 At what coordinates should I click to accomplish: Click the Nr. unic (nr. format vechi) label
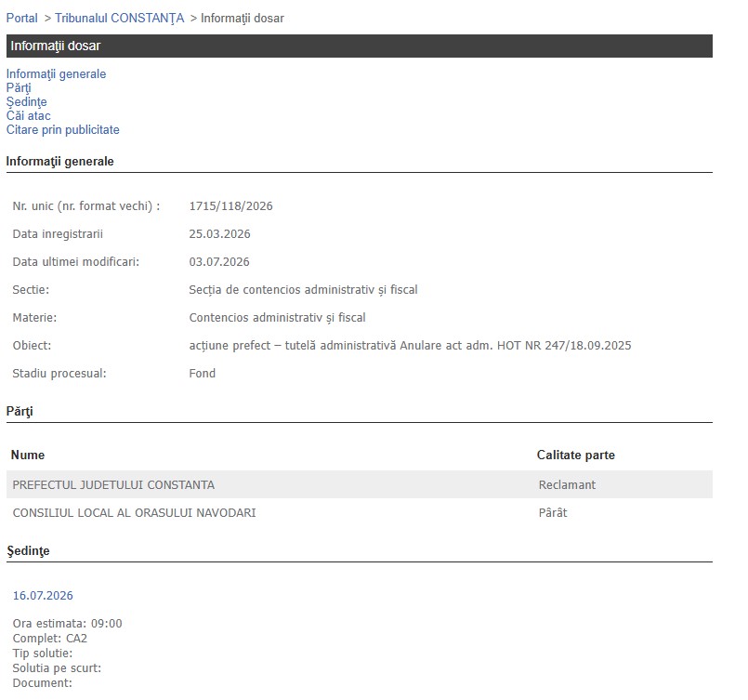86,206
